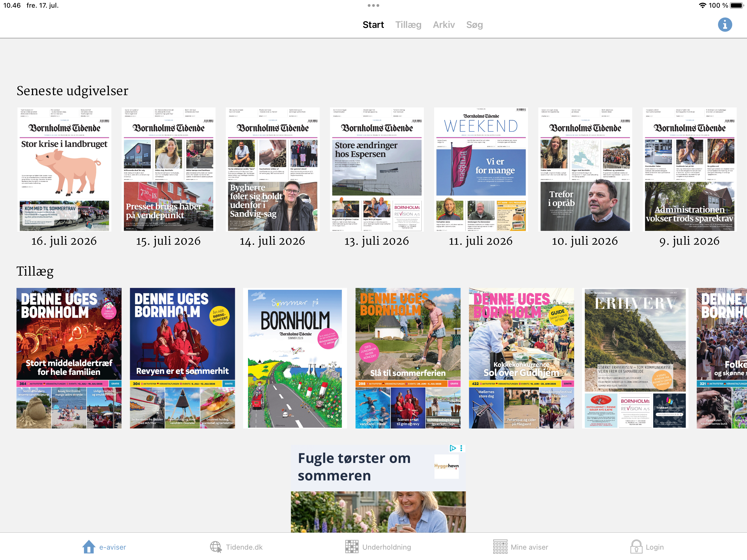Screen dimensions: 747x560
Task: Switch to the Tillæg tab
Action: 408,25
